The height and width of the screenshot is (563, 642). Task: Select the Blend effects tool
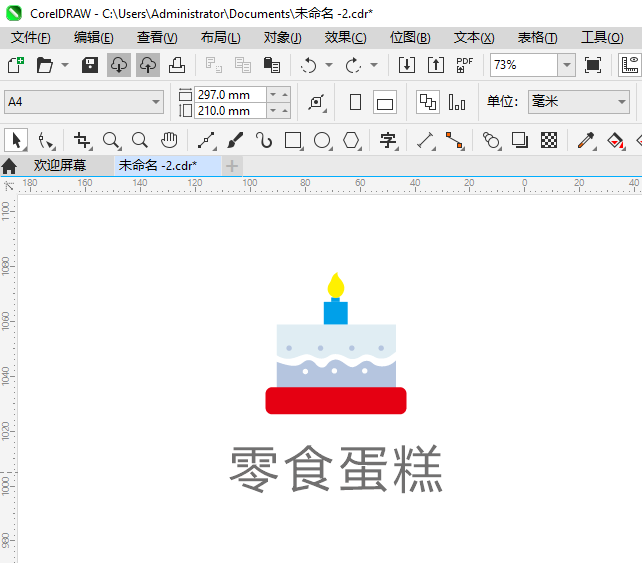click(492, 141)
